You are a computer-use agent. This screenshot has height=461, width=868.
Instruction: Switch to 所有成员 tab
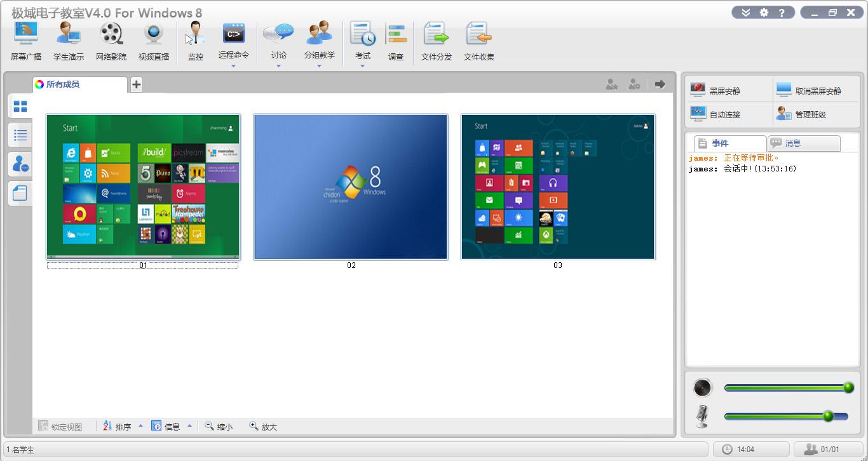pyautogui.click(x=80, y=84)
